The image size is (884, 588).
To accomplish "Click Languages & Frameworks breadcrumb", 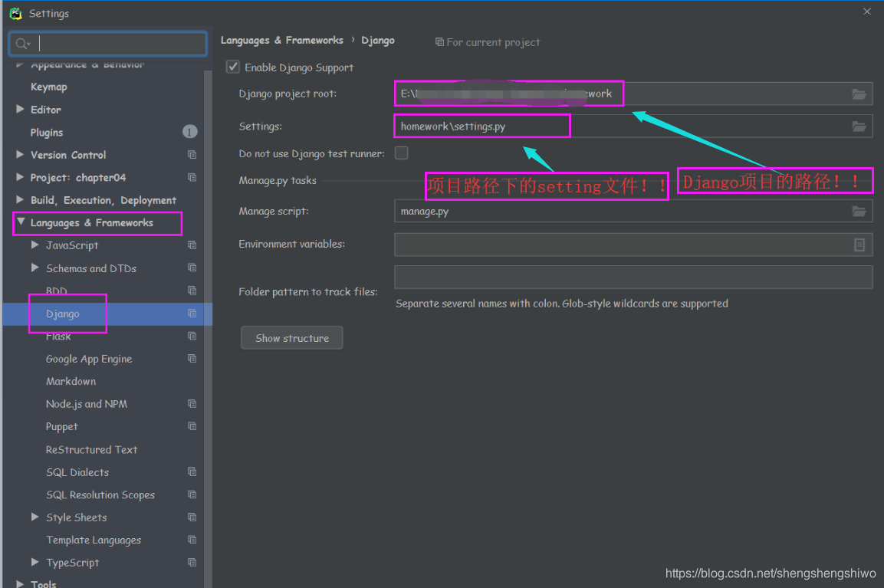I will pos(282,41).
